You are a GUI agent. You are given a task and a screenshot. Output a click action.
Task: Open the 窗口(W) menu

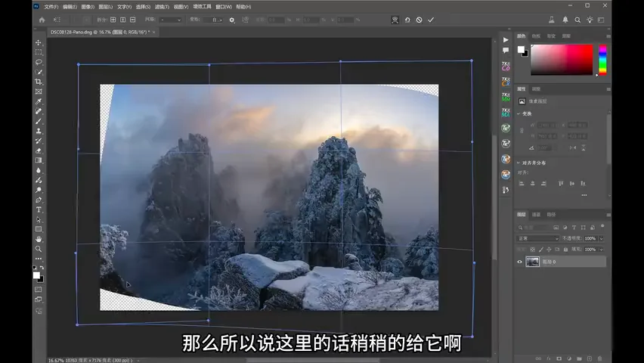(224, 7)
